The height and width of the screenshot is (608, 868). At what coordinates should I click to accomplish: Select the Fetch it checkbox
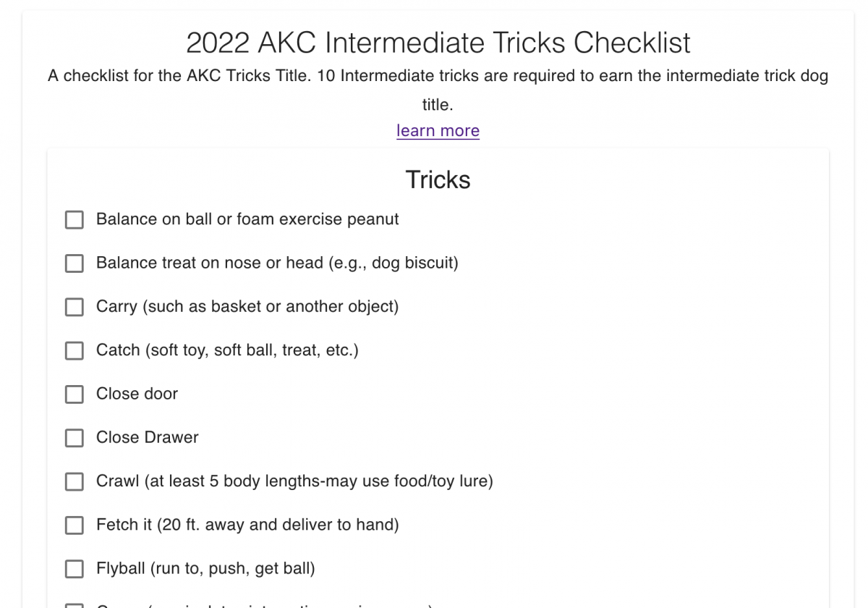[x=75, y=525]
